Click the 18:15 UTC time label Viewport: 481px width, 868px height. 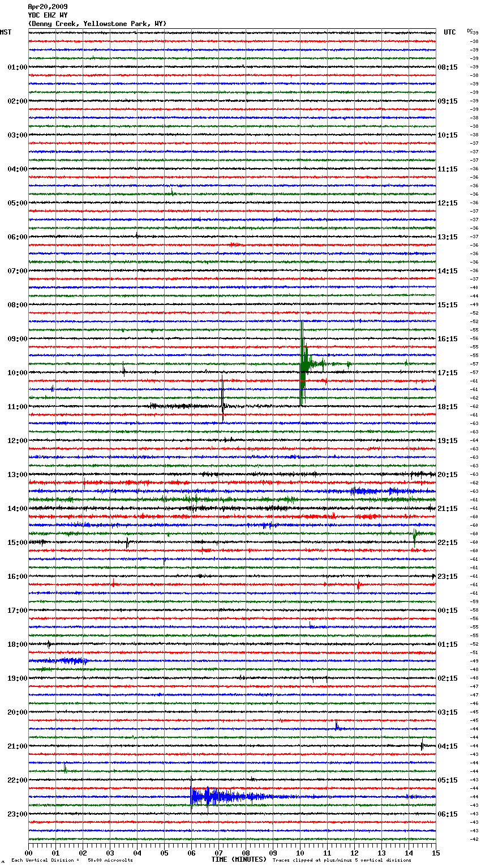(448, 407)
